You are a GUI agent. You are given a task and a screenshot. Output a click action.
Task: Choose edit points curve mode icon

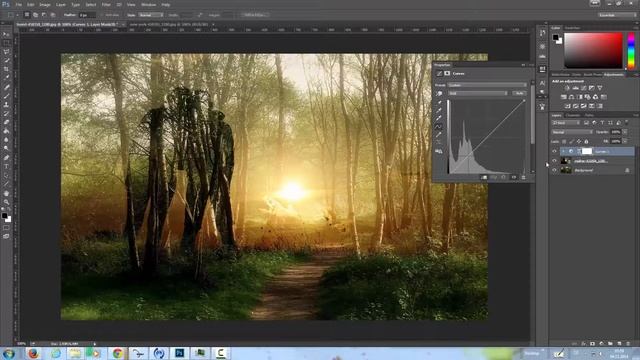coord(439,127)
